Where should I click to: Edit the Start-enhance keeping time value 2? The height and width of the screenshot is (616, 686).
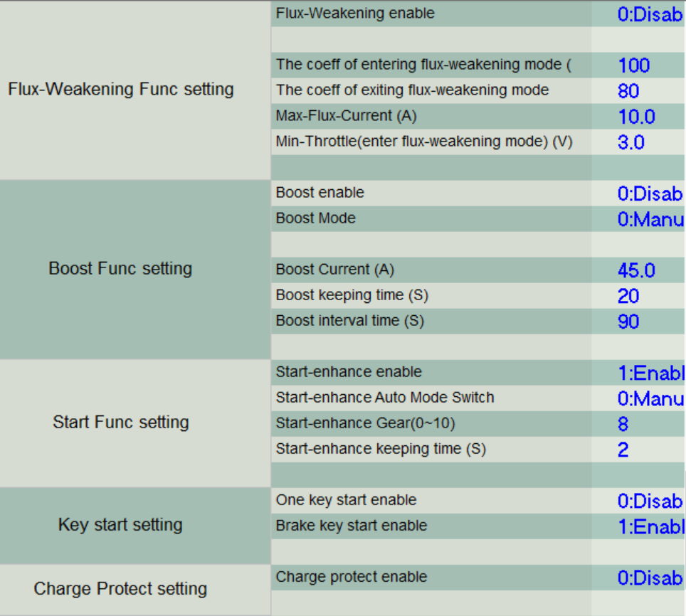623,450
